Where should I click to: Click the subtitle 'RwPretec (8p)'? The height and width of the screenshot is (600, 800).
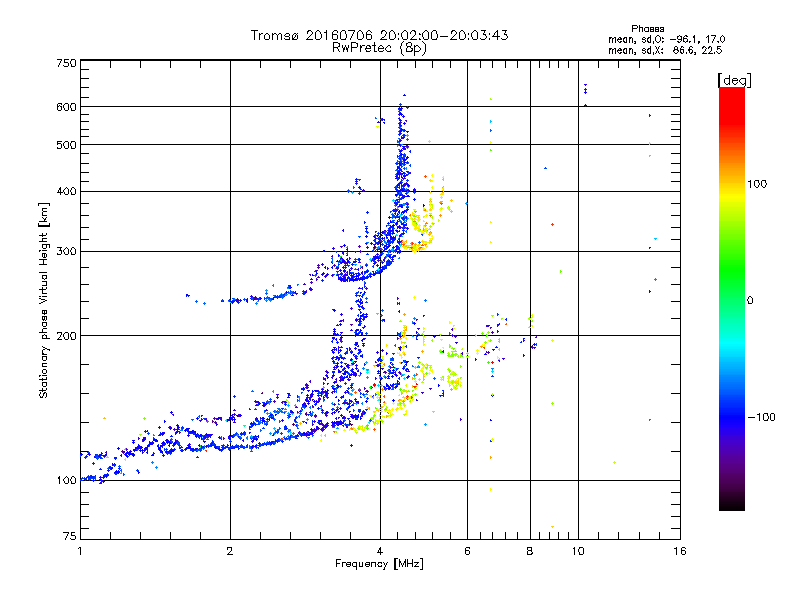(x=379, y=48)
